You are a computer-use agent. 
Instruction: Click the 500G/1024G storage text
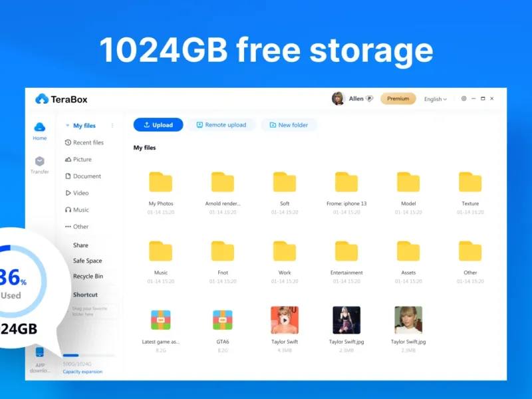77,364
